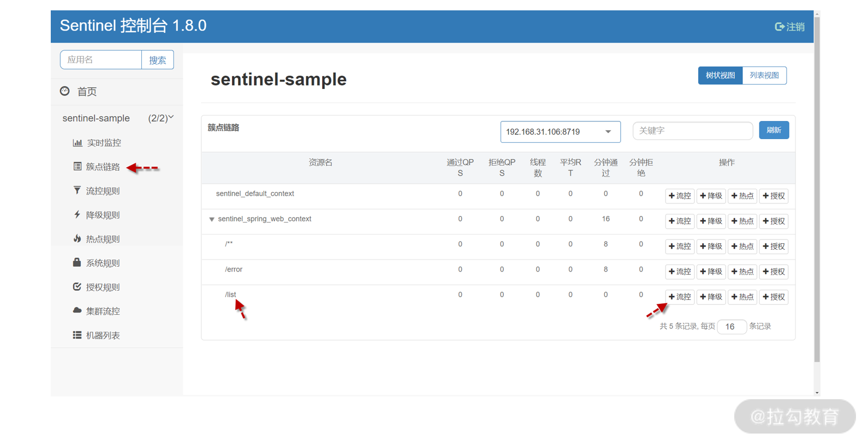
Task: Click the 注销 logout link
Action: click(790, 27)
